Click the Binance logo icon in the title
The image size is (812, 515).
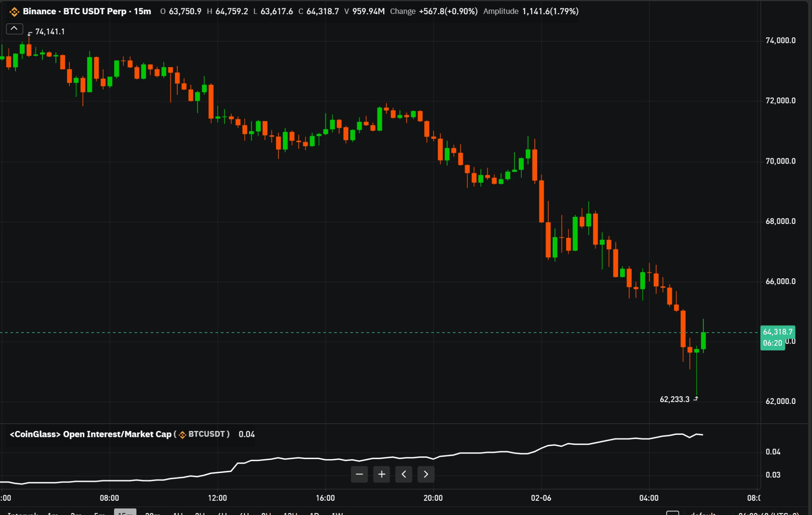(14, 12)
